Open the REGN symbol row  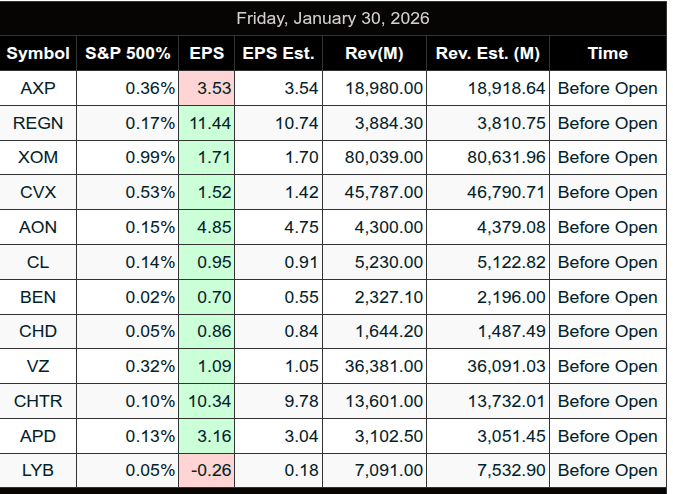coord(38,123)
